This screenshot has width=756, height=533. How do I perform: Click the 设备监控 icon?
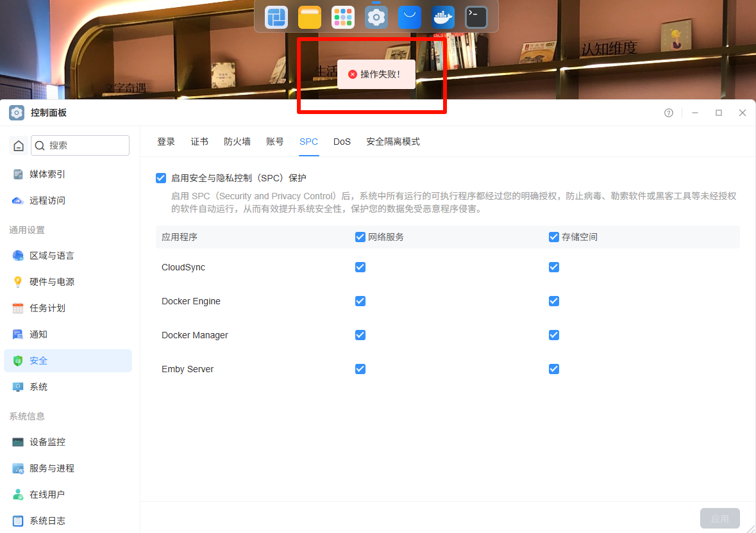tap(18, 442)
